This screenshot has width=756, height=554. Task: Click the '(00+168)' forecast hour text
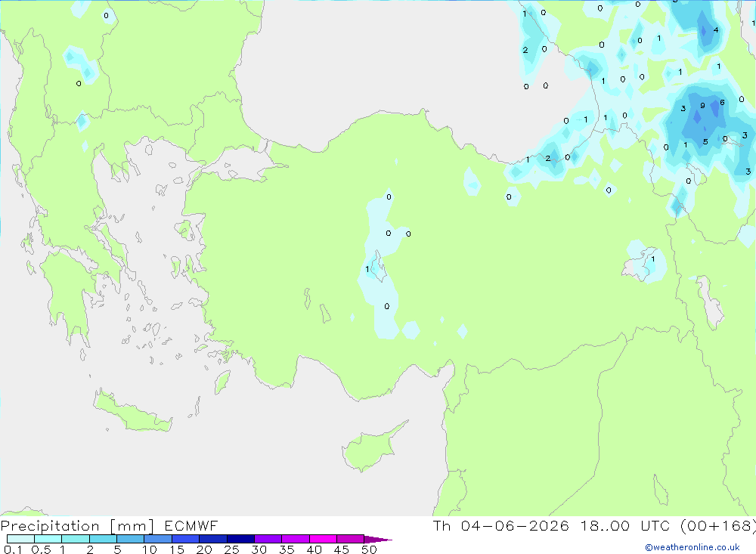(717, 525)
